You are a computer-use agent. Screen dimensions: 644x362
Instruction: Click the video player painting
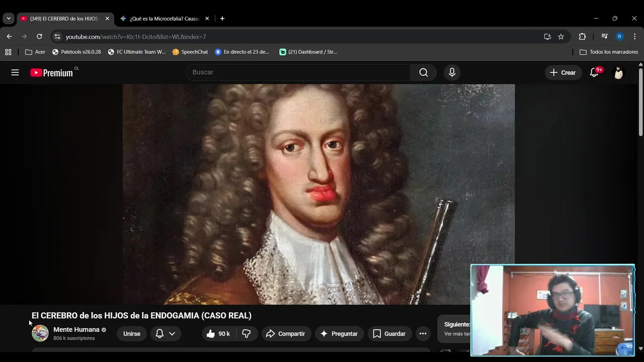pos(318,194)
